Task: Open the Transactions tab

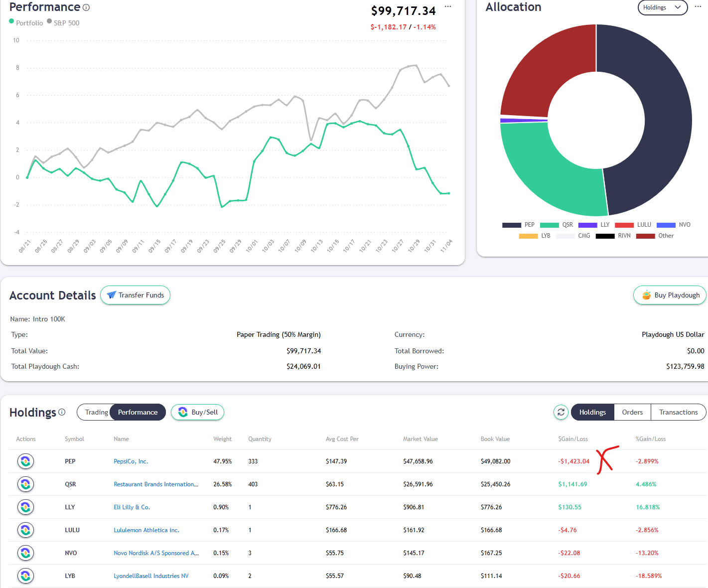Action: coord(679,412)
